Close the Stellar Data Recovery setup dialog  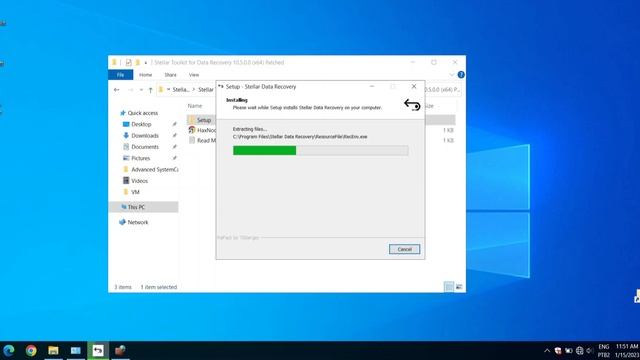414,87
